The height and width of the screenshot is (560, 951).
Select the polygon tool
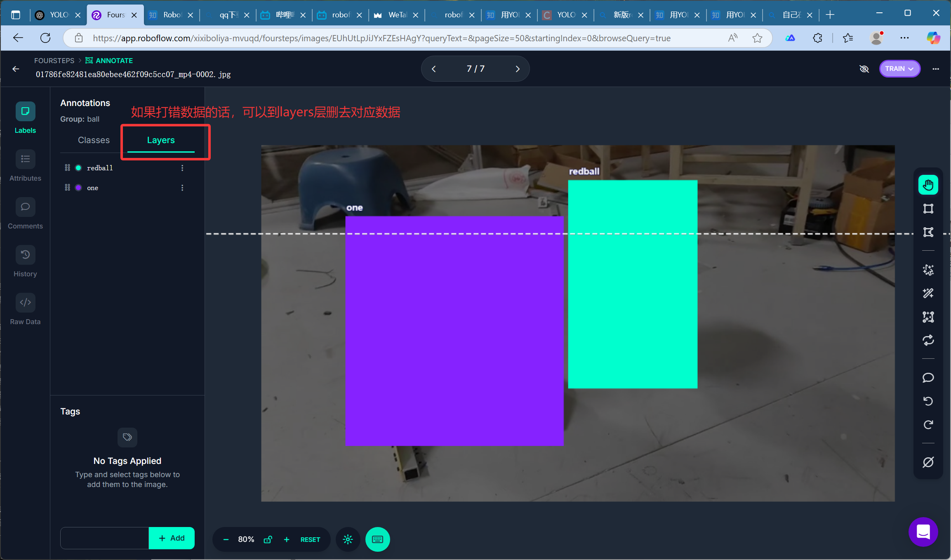(928, 232)
